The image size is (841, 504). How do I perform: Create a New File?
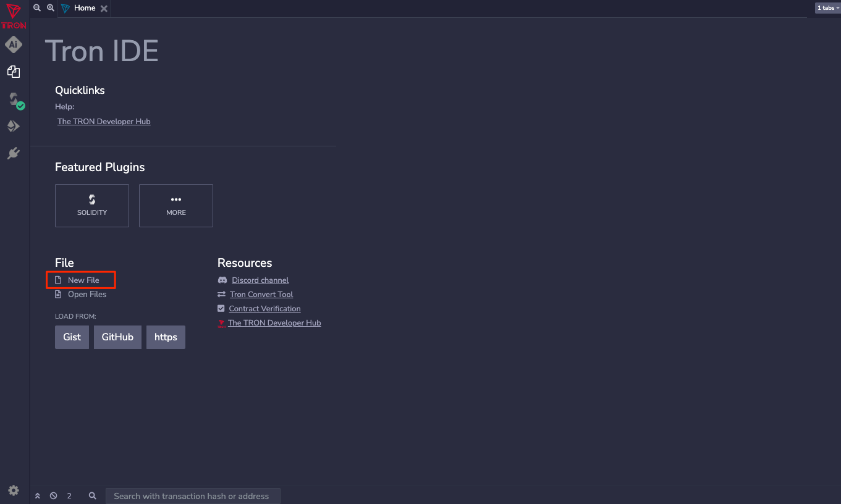tap(83, 280)
